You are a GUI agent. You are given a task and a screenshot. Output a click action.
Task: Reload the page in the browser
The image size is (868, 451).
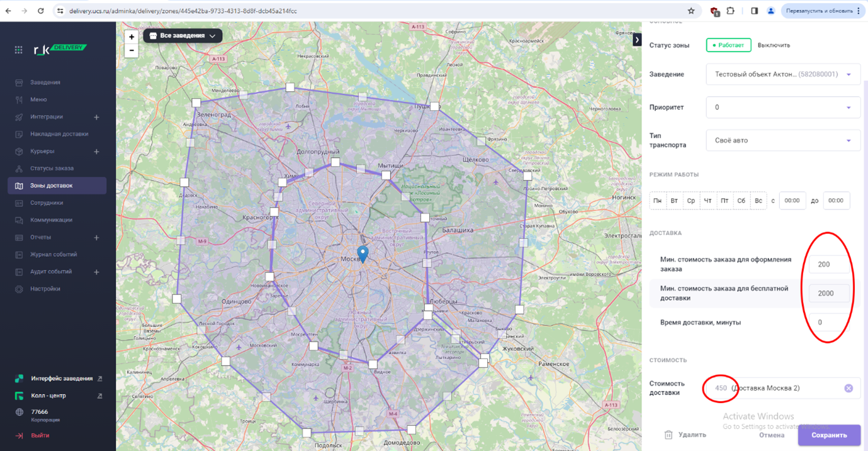point(41,11)
